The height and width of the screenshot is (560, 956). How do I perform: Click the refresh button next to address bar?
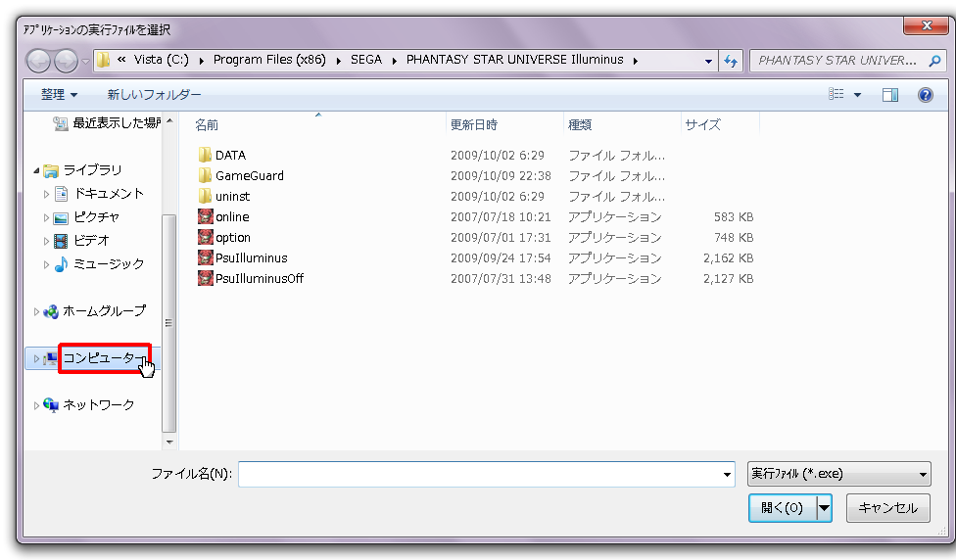pos(731,61)
